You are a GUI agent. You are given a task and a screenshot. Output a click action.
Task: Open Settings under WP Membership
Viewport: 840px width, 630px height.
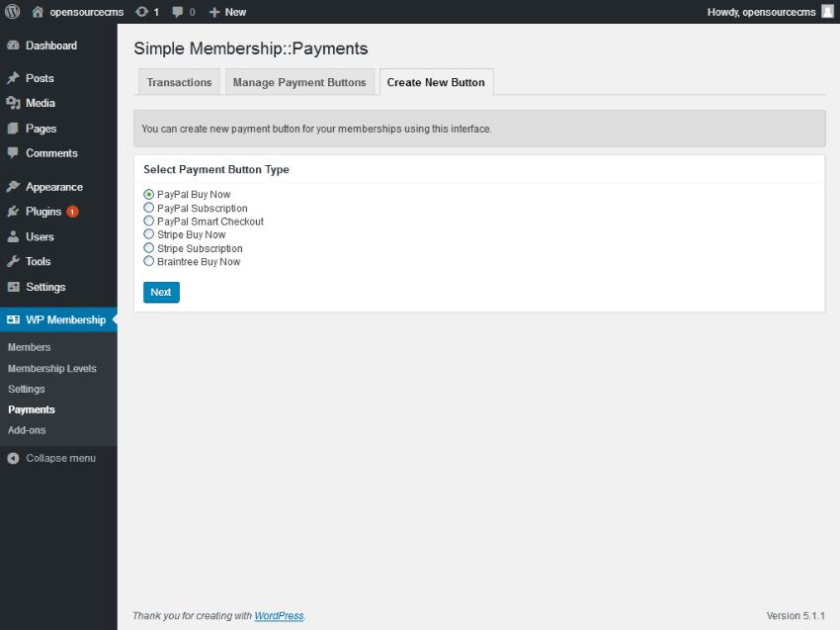[x=27, y=390]
